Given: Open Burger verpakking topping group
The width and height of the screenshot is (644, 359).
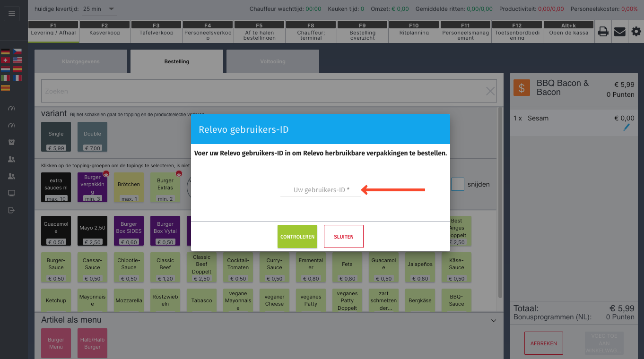Looking at the screenshot, I should [92, 187].
